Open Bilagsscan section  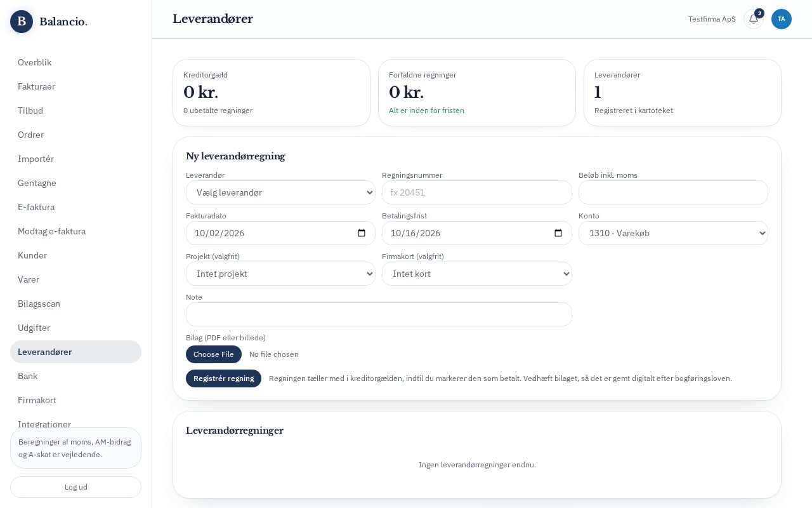click(75, 304)
